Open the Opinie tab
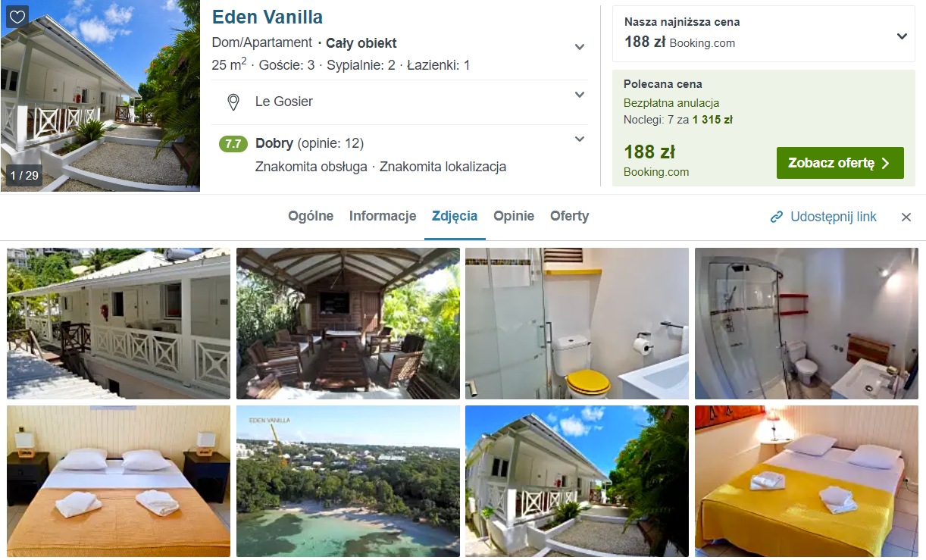The height and width of the screenshot is (560, 926). point(514,216)
